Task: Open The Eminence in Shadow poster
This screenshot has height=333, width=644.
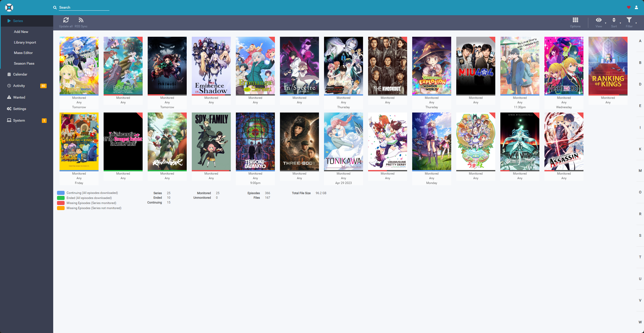Action: [x=211, y=66]
